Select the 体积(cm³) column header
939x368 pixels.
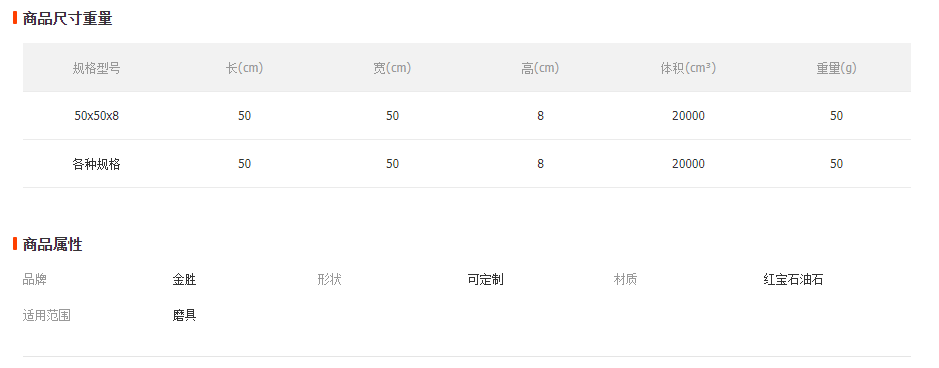pos(688,68)
